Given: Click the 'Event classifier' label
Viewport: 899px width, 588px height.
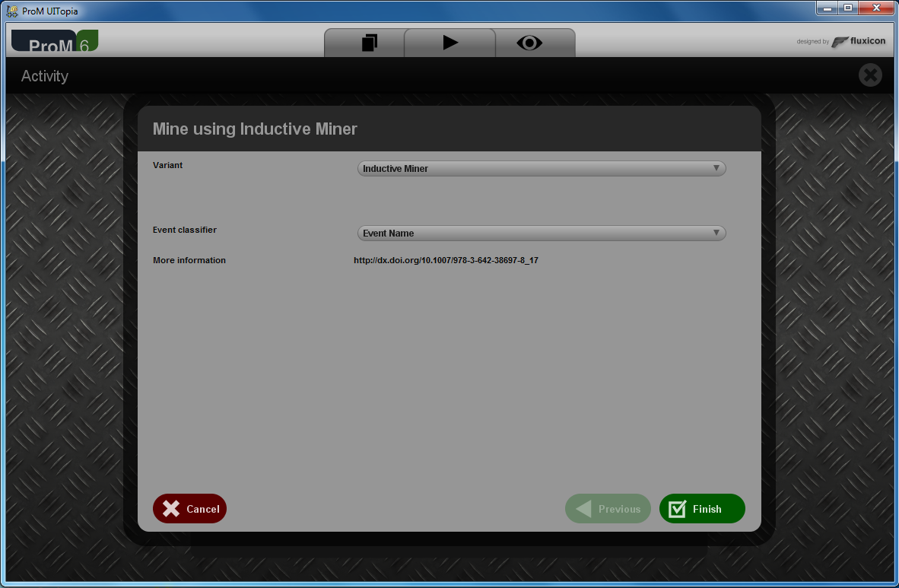Looking at the screenshot, I should pos(185,230).
